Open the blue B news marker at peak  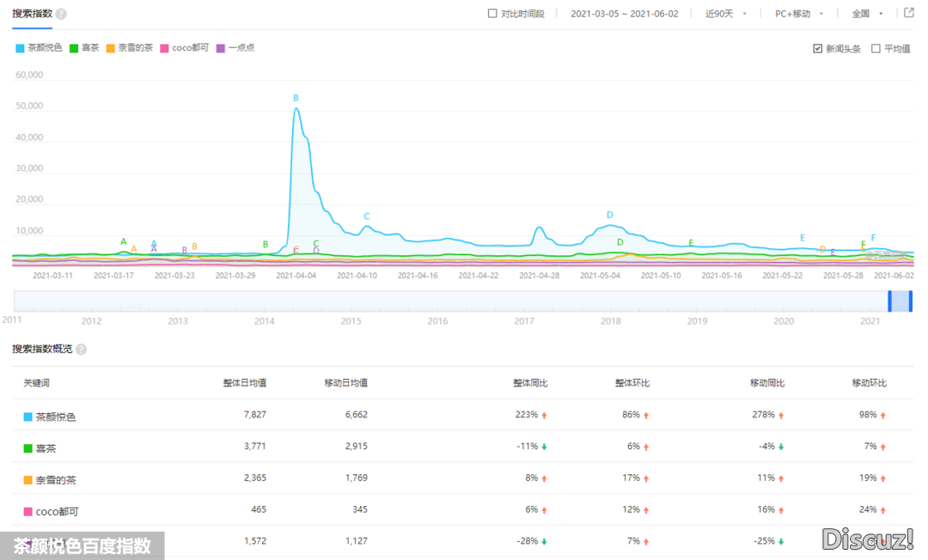coord(296,98)
